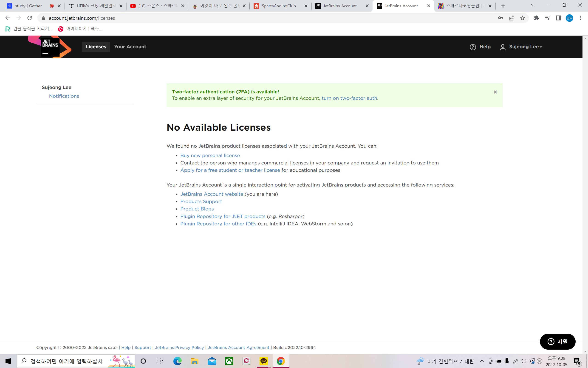This screenshot has height=368, width=588.
Task: Open the Chrome three-dot menu
Action: point(580,18)
